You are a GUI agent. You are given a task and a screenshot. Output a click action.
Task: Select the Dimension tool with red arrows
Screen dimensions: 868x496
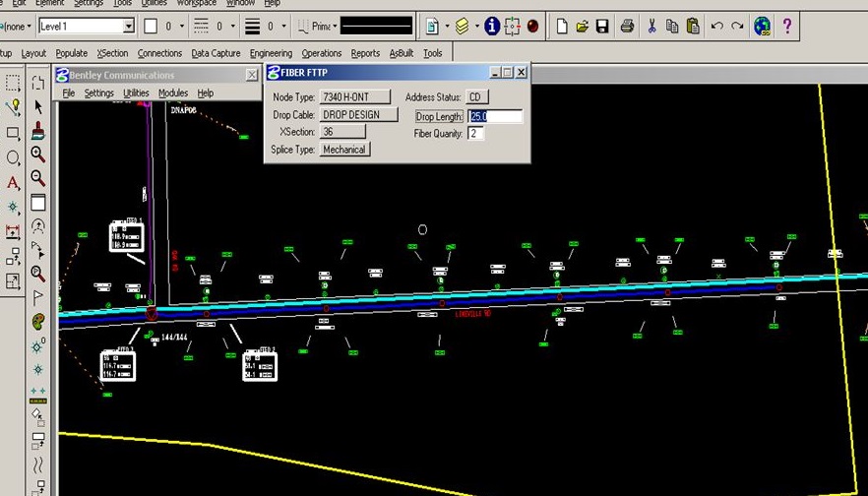point(12,231)
